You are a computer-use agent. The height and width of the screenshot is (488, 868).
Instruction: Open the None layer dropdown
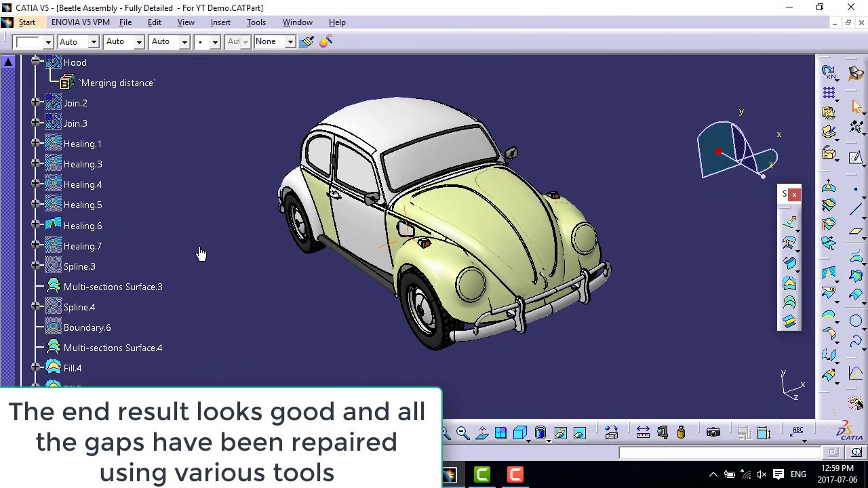290,42
